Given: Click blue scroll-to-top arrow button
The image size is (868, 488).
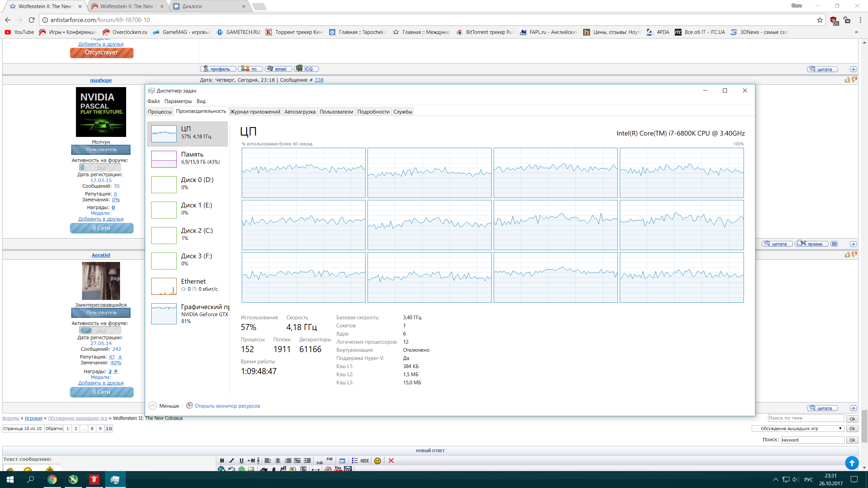Looking at the screenshot, I should 852,463.
